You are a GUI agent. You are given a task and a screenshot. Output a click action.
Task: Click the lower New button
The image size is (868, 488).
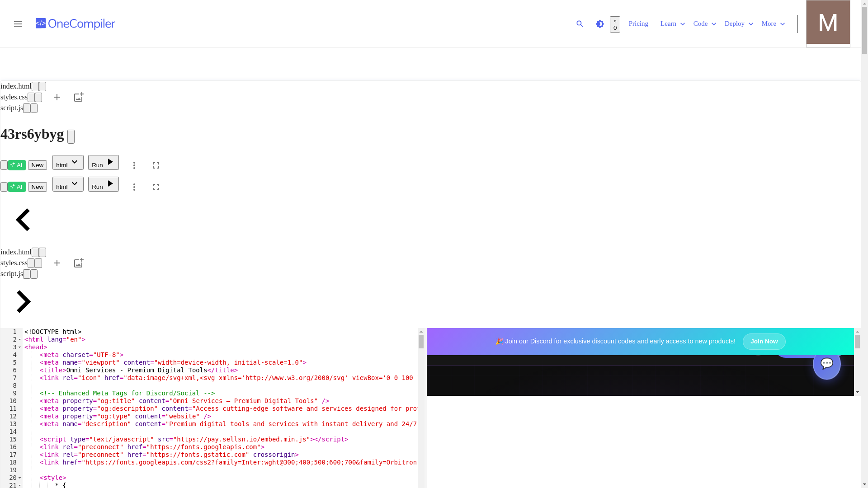pyautogui.click(x=38, y=187)
